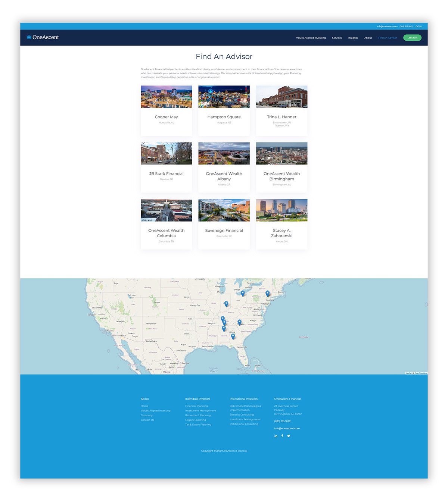Select the map pin in southern Georgia
The height and width of the screenshot is (501, 448).
point(233,336)
